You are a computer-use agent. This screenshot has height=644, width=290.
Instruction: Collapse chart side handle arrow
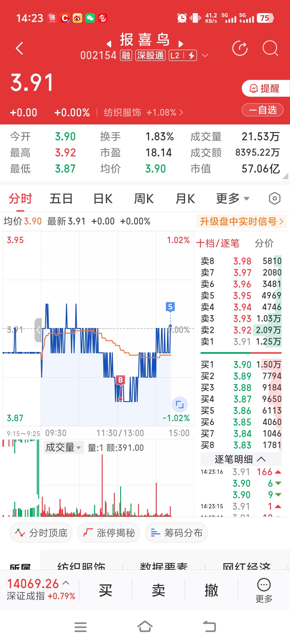point(38,330)
